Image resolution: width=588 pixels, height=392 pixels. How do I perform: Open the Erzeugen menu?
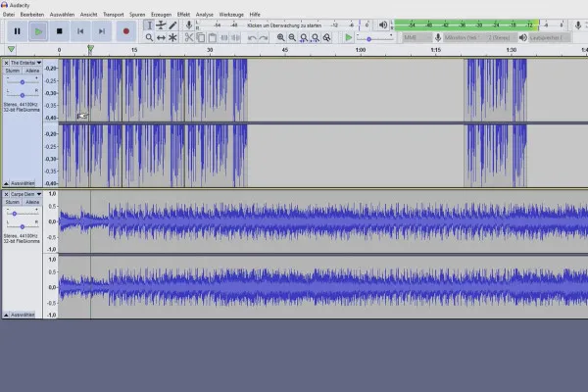(162, 15)
